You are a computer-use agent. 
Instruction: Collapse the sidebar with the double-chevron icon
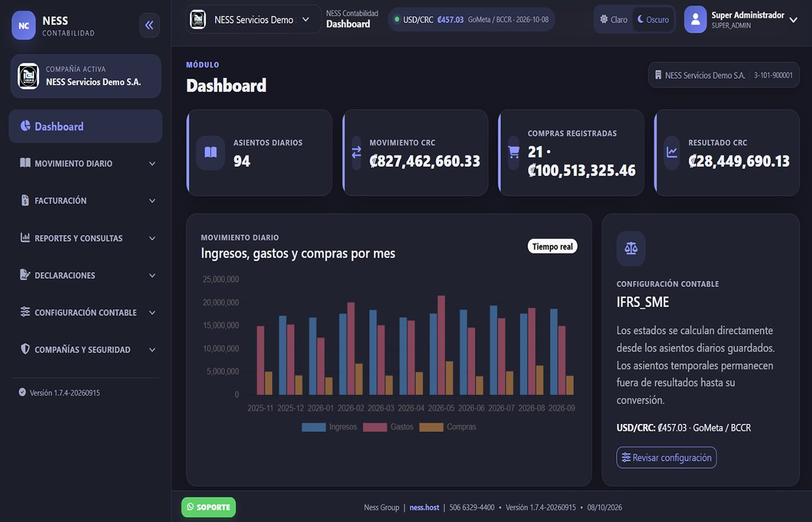point(150,25)
